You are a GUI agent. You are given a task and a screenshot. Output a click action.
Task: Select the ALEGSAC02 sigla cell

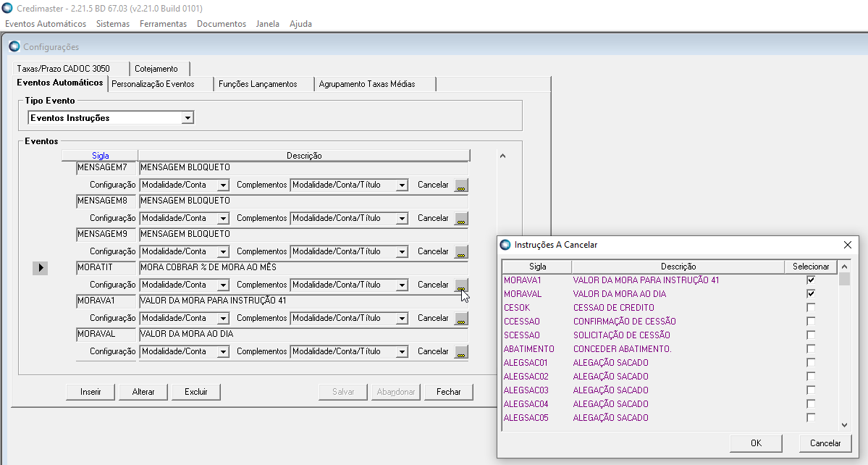click(x=526, y=377)
